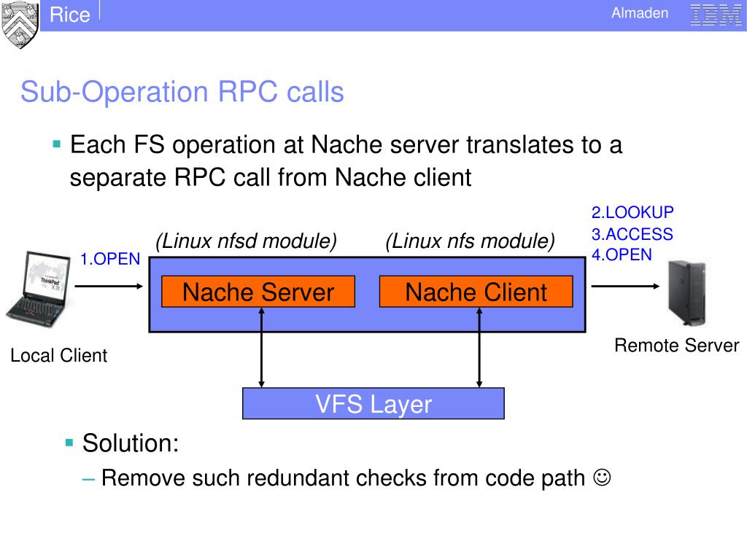Viewport: 747px width, 560px height.
Task: Click the '3.ACCESS' label
Action: pos(632,234)
